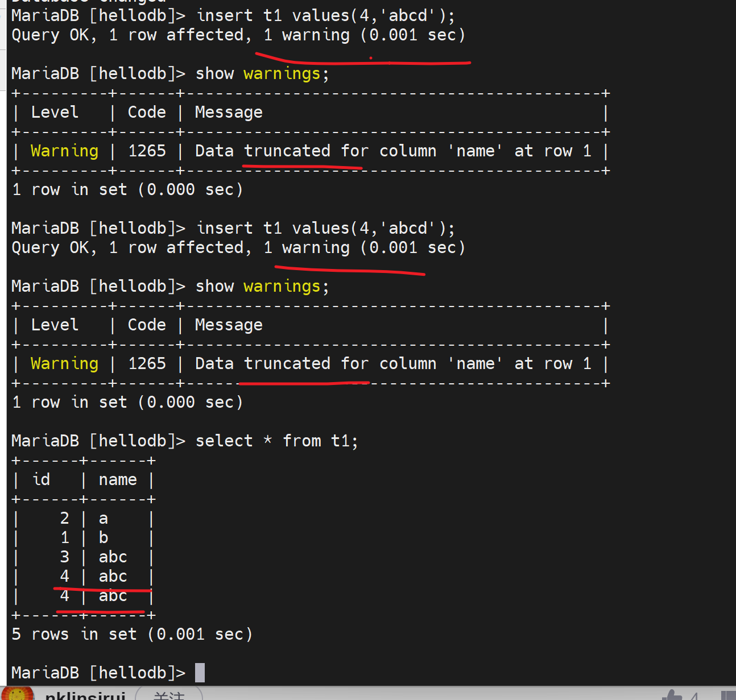Viewport: 736px width, 700px height.
Task: Click code 1265 in first warnings table
Action: point(147,151)
